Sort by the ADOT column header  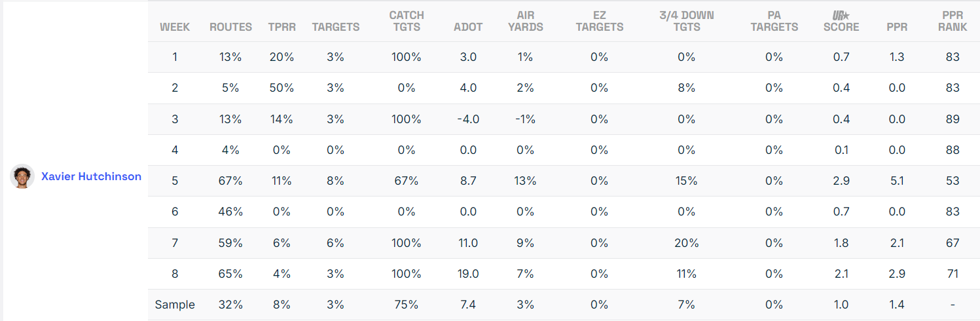click(x=468, y=27)
